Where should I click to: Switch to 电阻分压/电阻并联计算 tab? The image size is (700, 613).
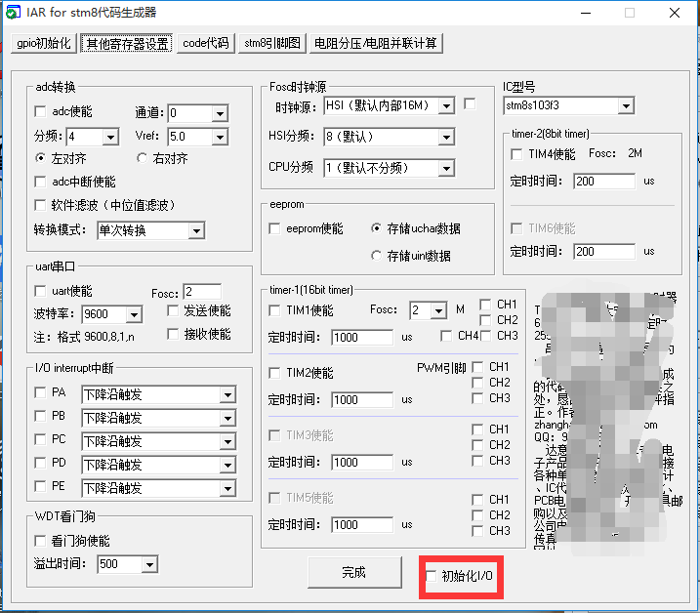[376, 43]
